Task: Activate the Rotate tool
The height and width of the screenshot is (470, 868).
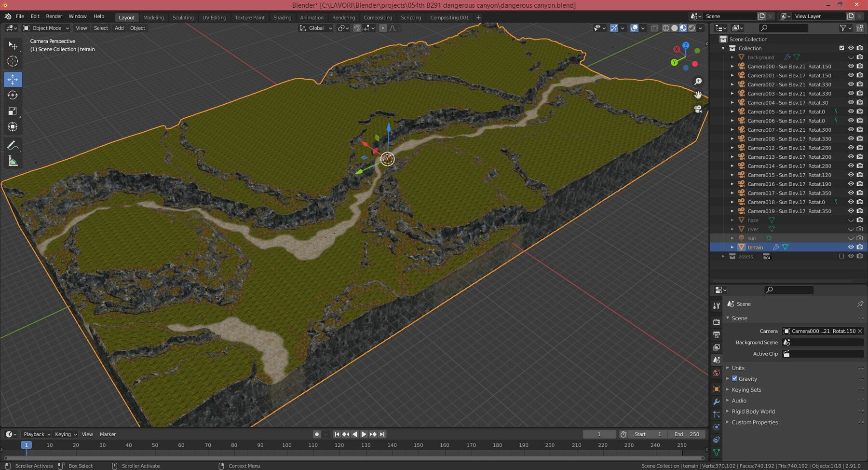Action: [x=13, y=95]
